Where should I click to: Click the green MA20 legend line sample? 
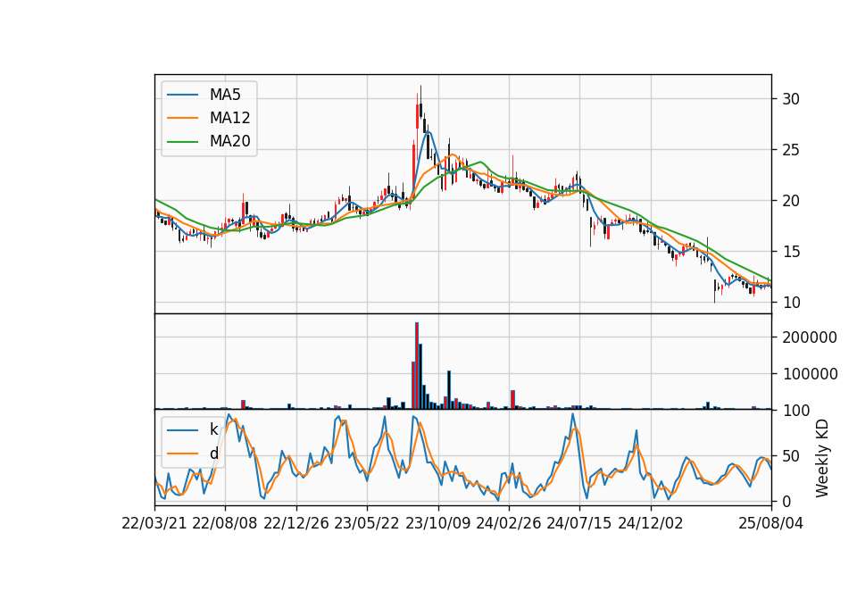(182, 141)
